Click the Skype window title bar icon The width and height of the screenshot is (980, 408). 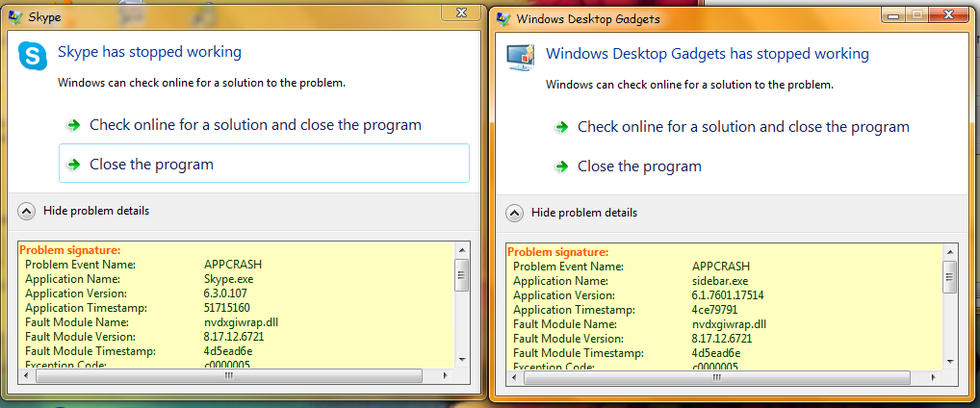click(15, 17)
